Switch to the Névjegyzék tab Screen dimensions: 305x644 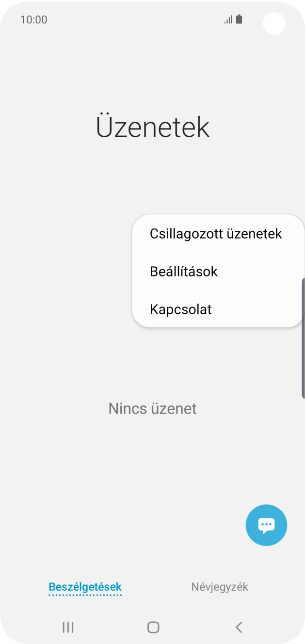click(220, 587)
